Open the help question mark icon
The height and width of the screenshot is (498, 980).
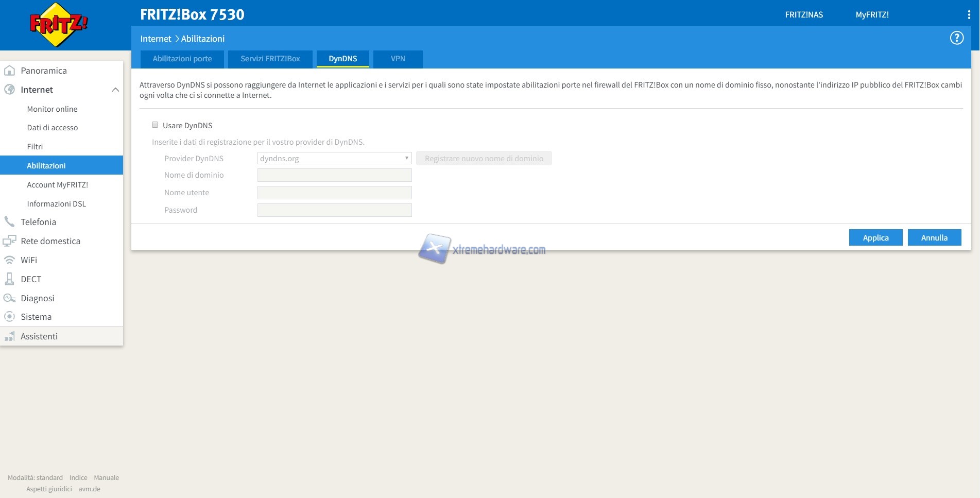pyautogui.click(x=956, y=38)
